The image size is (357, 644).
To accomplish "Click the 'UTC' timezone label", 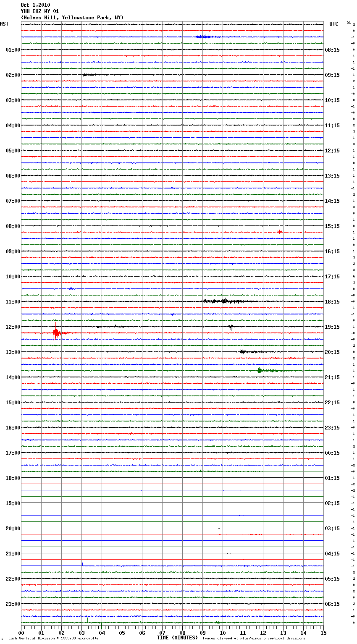I will [x=334, y=24].
